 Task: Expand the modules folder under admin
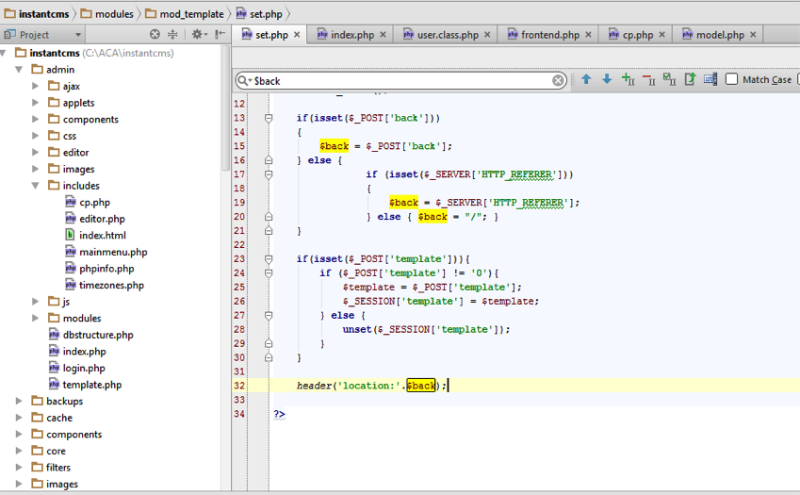[36, 318]
